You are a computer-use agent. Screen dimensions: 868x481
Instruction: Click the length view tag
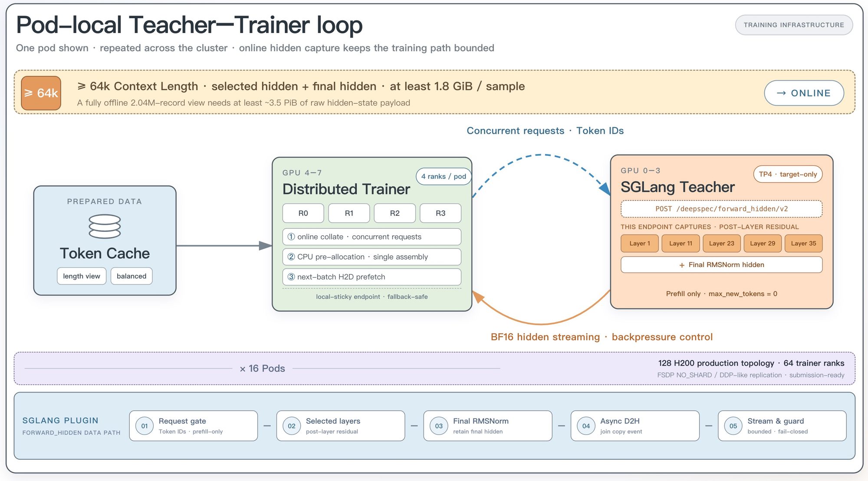[82, 276]
